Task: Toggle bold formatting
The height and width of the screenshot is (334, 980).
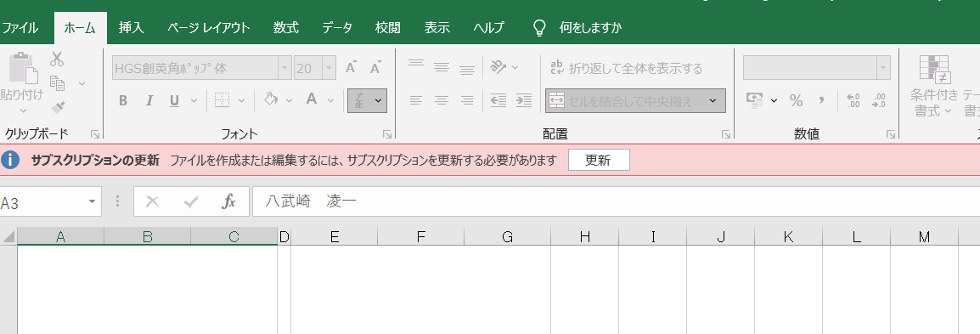Action: pyautogui.click(x=123, y=100)
